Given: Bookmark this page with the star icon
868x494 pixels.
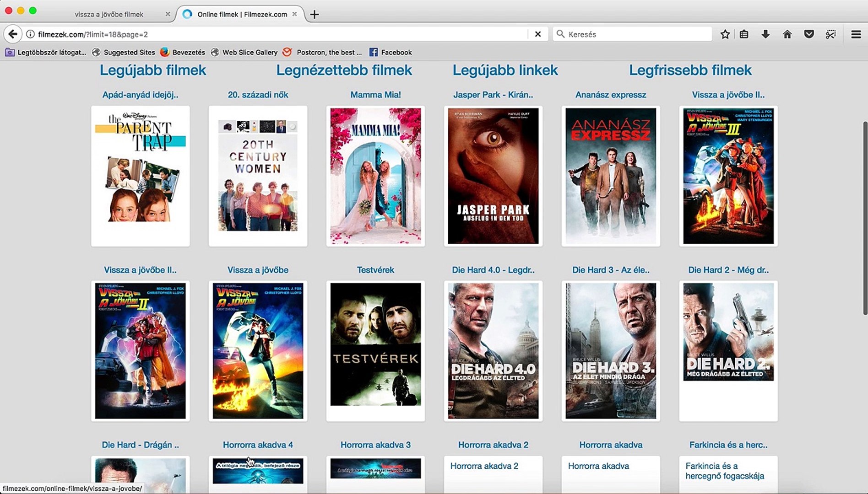Looking at the screenshot, I should point(725,34).
